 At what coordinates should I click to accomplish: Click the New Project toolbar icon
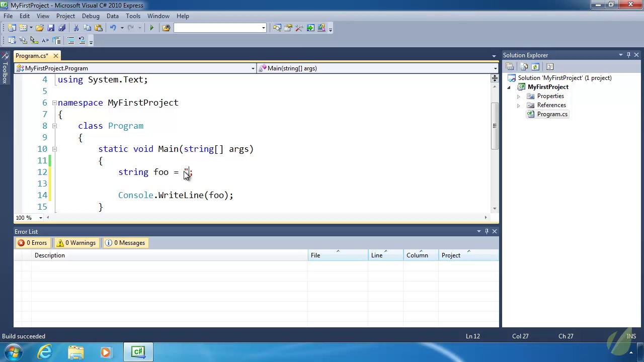[12, 28]
